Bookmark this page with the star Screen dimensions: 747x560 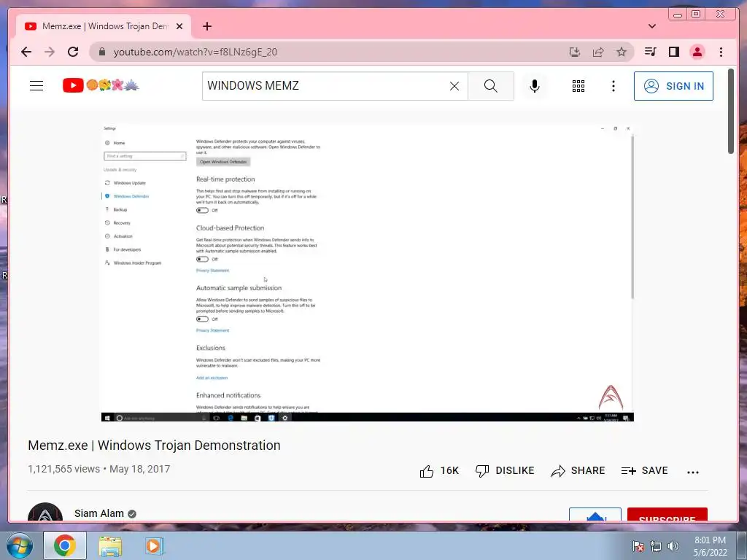click(622, 52)
